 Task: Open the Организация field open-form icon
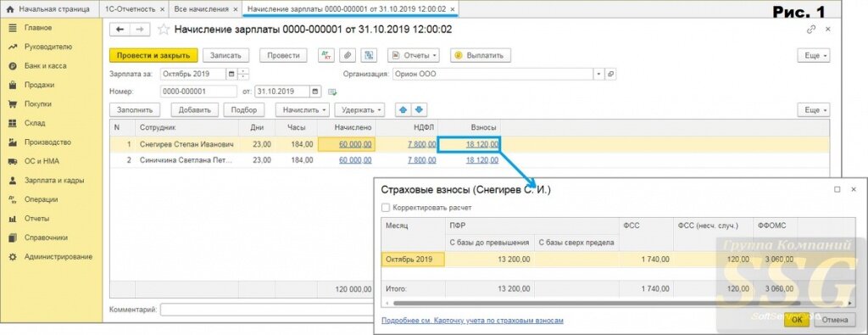point(610,74)
